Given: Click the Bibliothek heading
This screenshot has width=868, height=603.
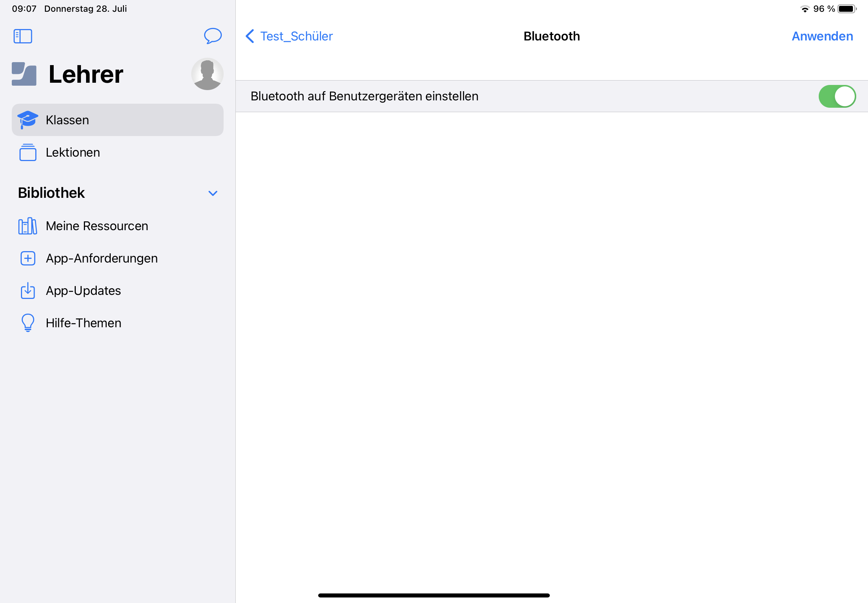Looking at the screenshot, I should click(x=51, y=193).
